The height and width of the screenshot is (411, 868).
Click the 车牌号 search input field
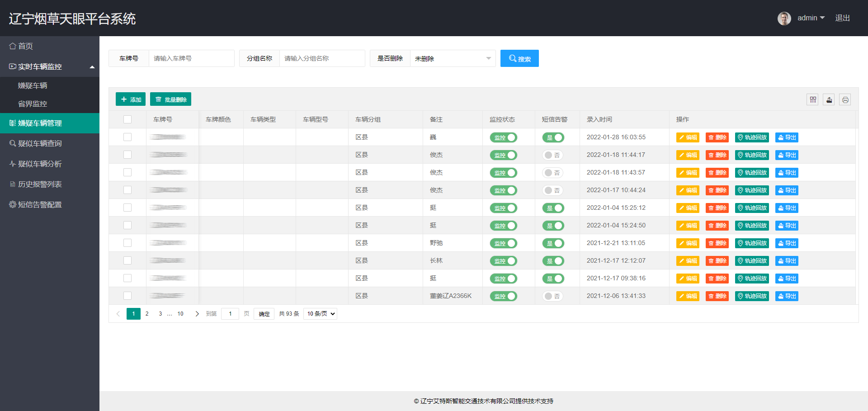click(191, 58)
